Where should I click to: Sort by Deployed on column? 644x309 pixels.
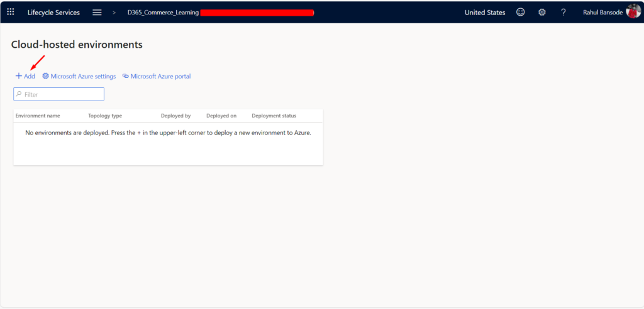coord(221,116)
